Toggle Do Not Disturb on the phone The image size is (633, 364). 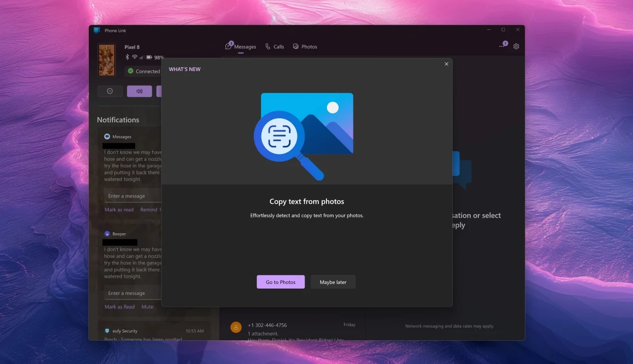[x=110, y=91]
